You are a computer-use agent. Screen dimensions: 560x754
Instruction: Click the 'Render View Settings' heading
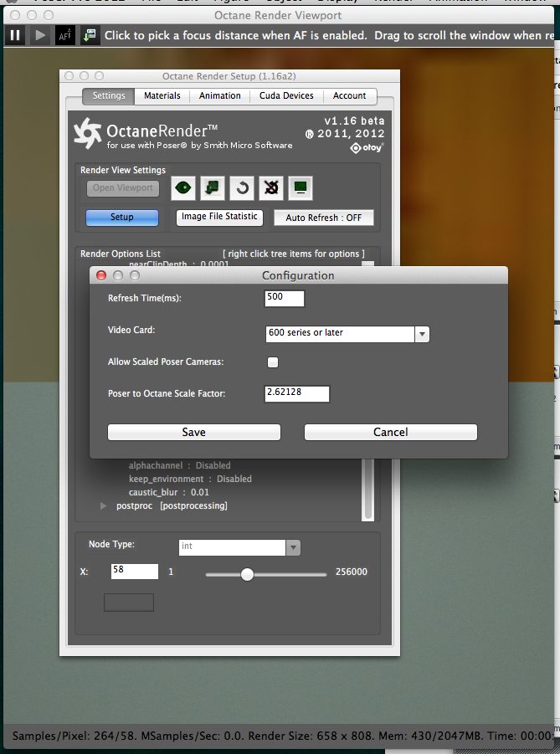coord(123,170)
